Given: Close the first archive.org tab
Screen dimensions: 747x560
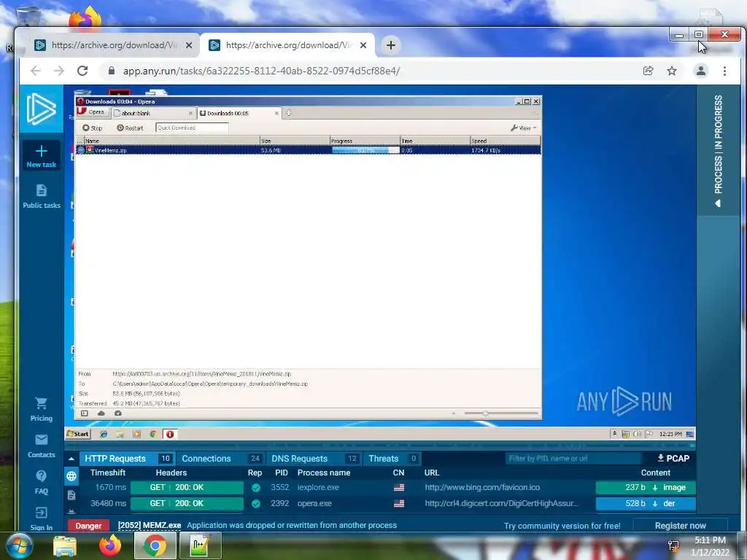Looking at the screenshot, I should click(189, 45).
